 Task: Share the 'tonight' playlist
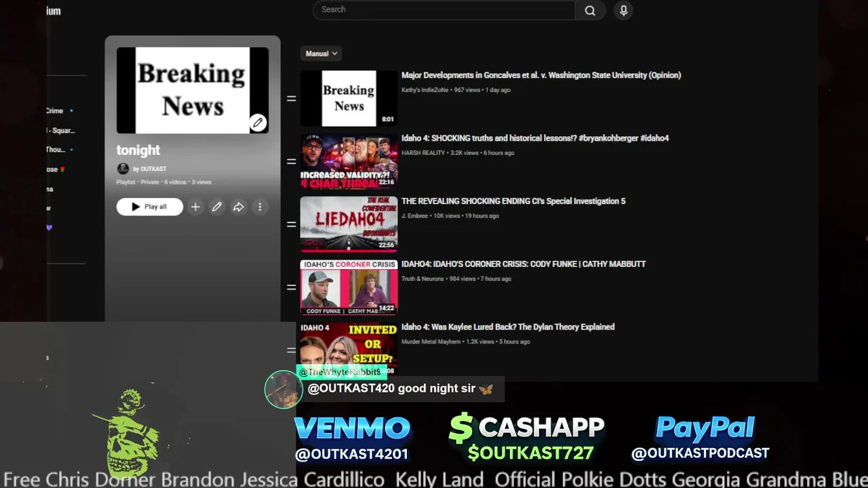[x=239, y=207]
